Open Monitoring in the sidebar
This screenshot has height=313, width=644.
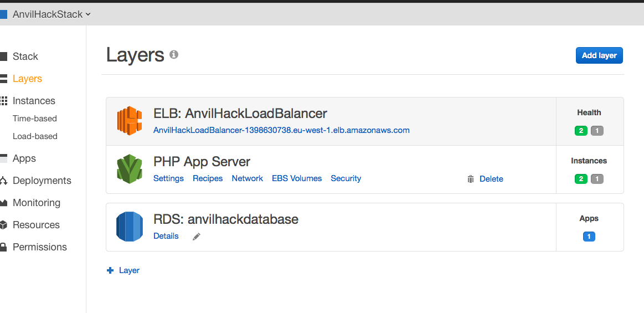click(37, 203)
